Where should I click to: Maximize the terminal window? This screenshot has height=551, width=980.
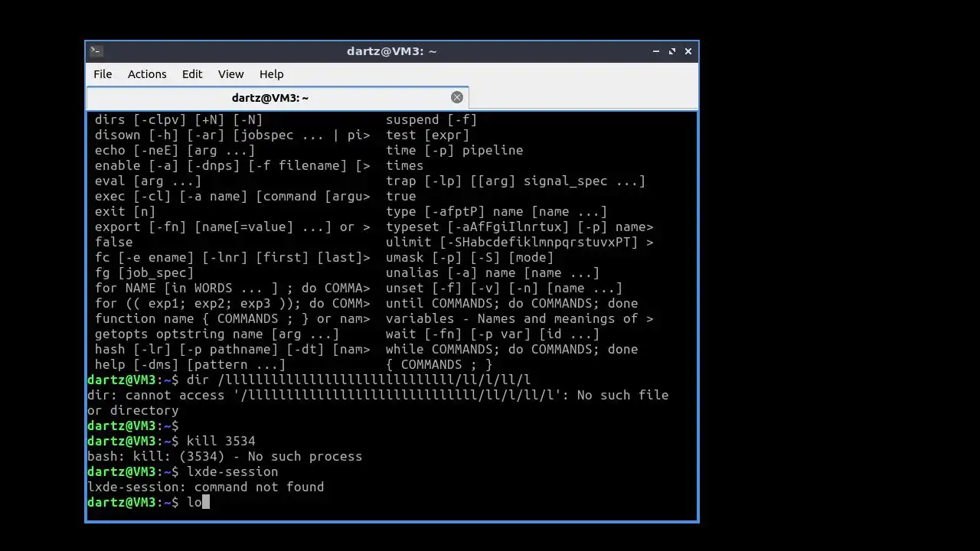pos(672,51)
